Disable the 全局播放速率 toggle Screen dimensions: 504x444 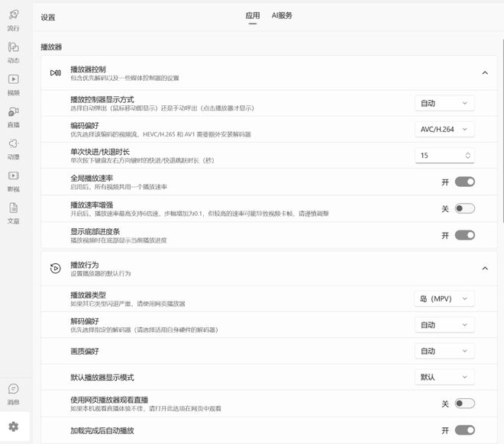pos(465,182)
